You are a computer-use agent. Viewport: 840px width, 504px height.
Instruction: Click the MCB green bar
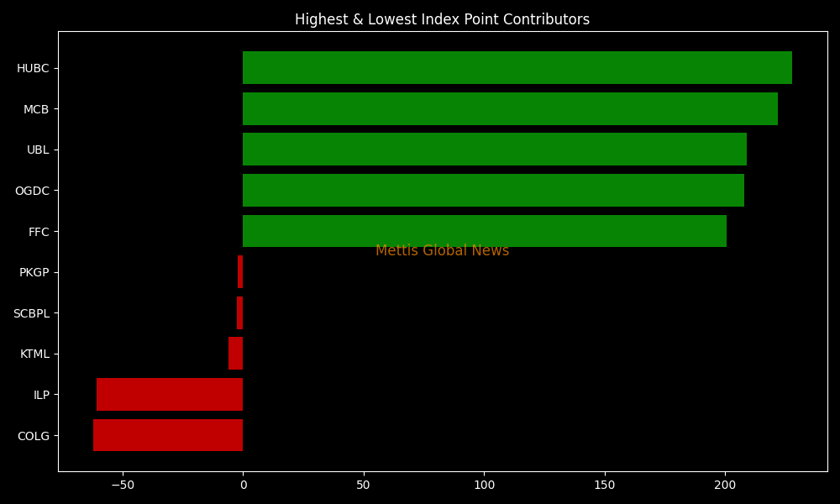[x=510, y=108]
